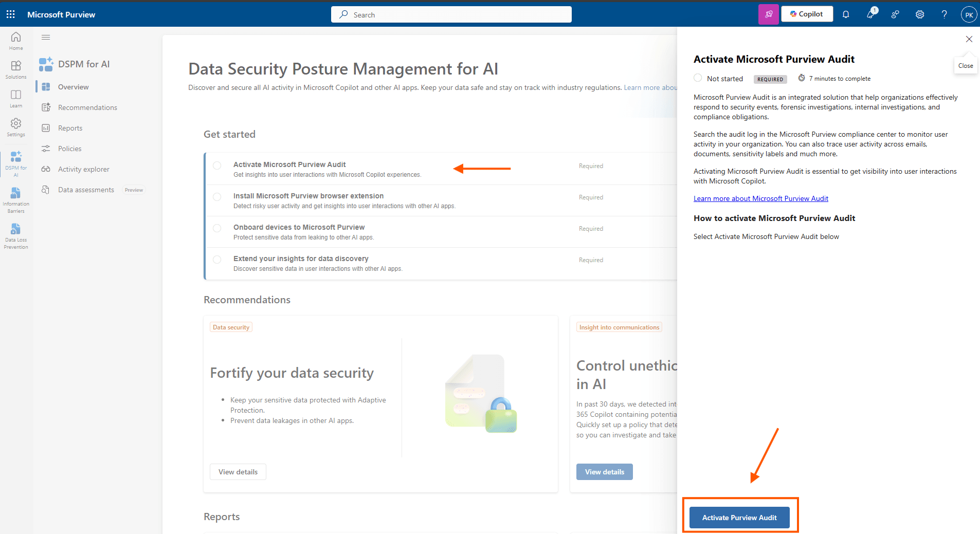Click the clock icon beside 7 minutes
Image resolution: width=980 pixels, height=534 pixels.
tap(801, 78)
